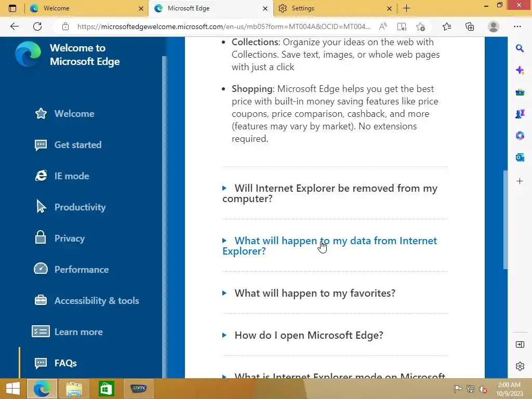Start Read aloud for this page
Screen dimensions: 532x399
click(383, 26)
